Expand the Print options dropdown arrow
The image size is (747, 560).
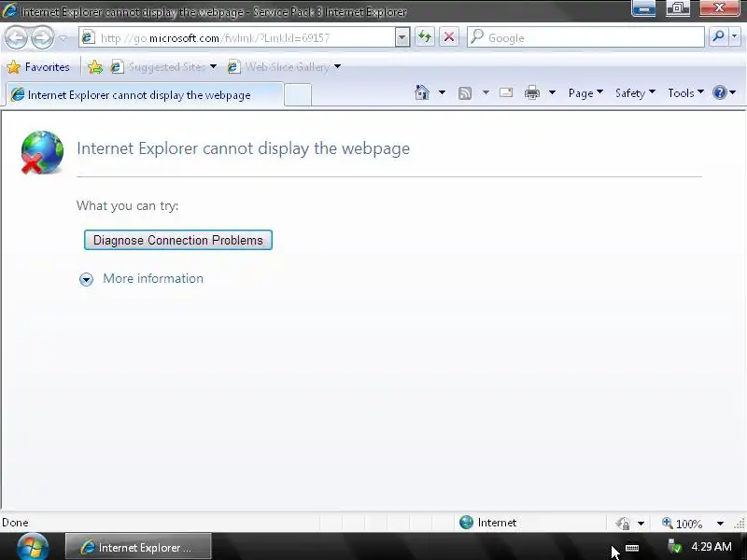pos(552,92)
